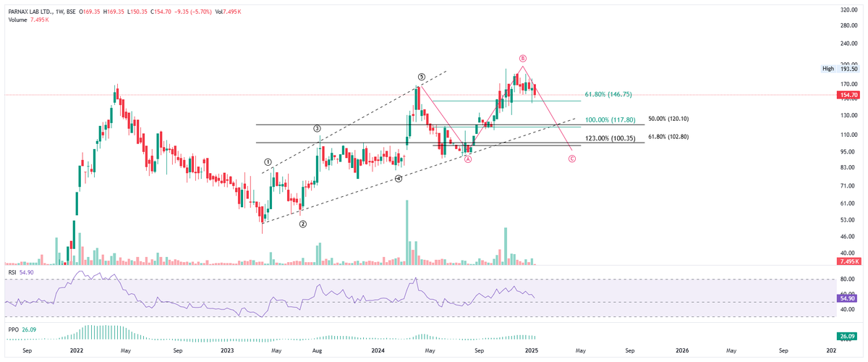Select the circled wave 4 label

tap(399, 179)
